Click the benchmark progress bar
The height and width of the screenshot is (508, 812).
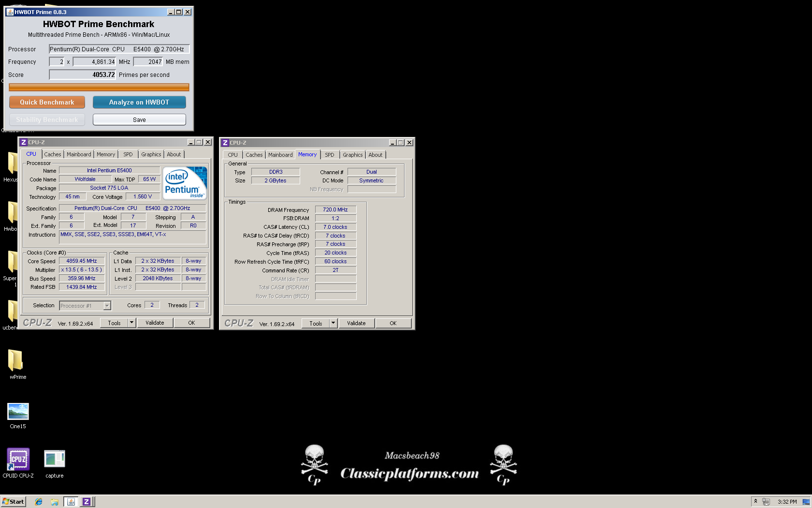pos(99,87)
